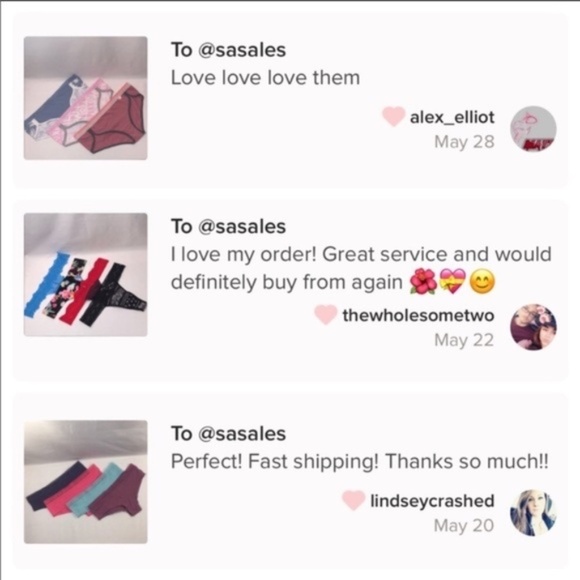Open @sasales mention in first love note
The height and width of the screenshot is (580, 580).
click(242, 50)
